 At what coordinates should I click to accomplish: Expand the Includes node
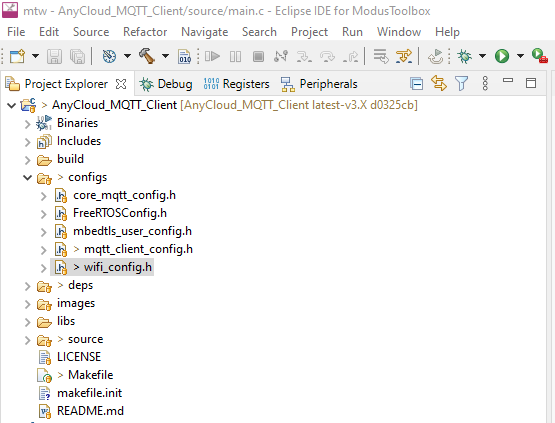tap(28, 142)
